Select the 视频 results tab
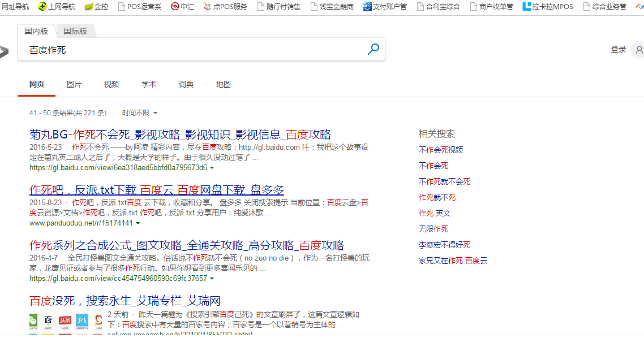 (111, 85)
